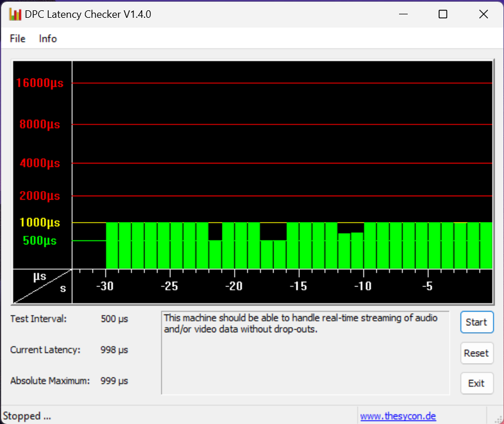Click the window resize grip in status bar
The height and width of the screenshot is (424, 504).
(498, 418)
